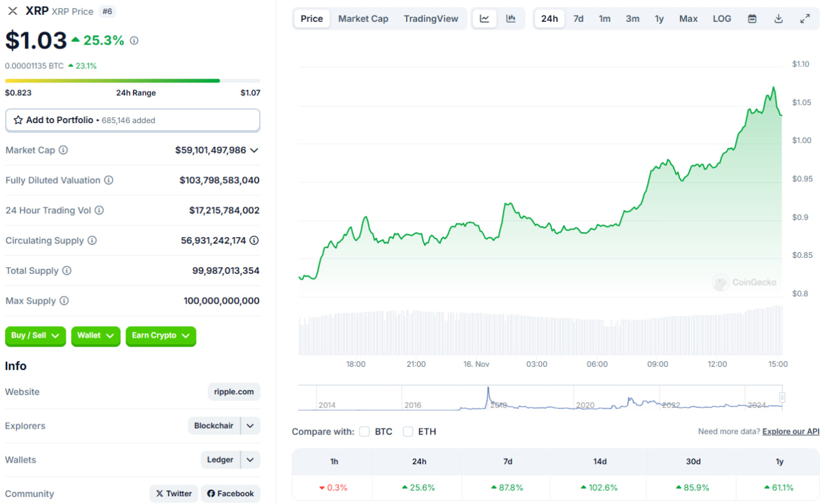Open Ledger wallet link
The width and height of the screenshot is (825, 504).
tap(220, 460)
